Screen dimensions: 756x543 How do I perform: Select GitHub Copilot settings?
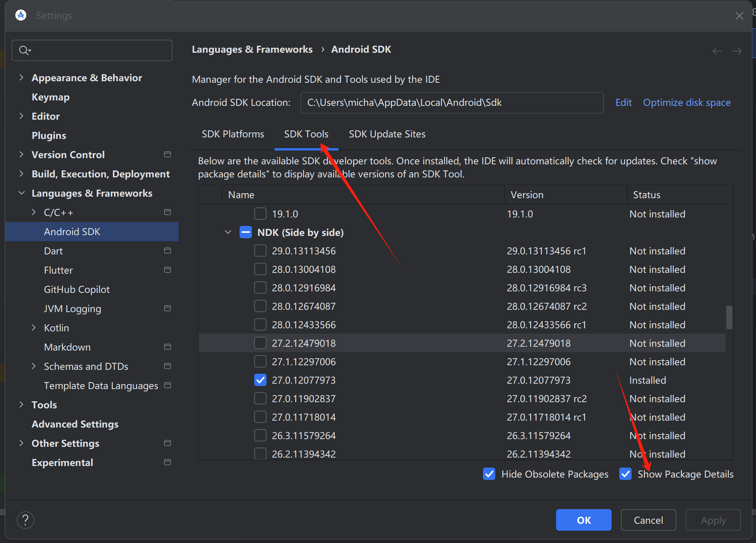tap(77, 289)
